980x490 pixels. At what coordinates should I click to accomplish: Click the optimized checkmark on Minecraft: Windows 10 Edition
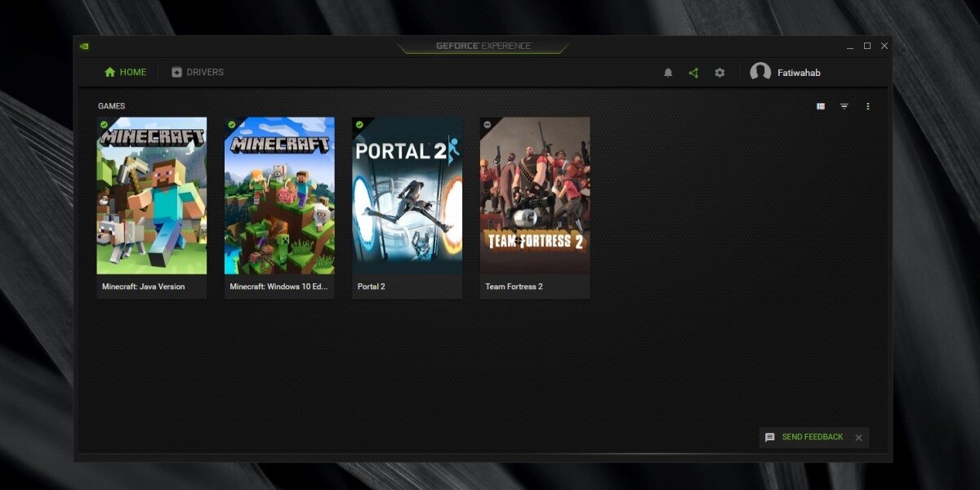click(x=233, y=123)
